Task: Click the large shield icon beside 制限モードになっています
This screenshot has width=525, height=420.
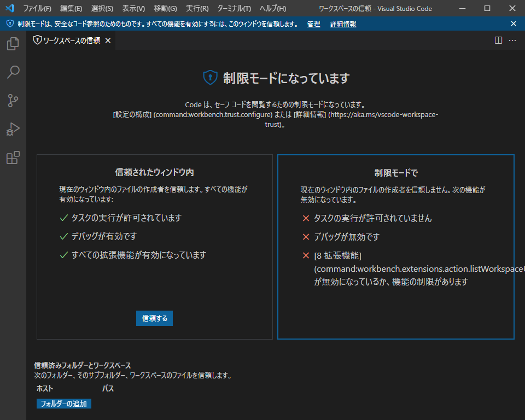Action: [x=210, y=78]
